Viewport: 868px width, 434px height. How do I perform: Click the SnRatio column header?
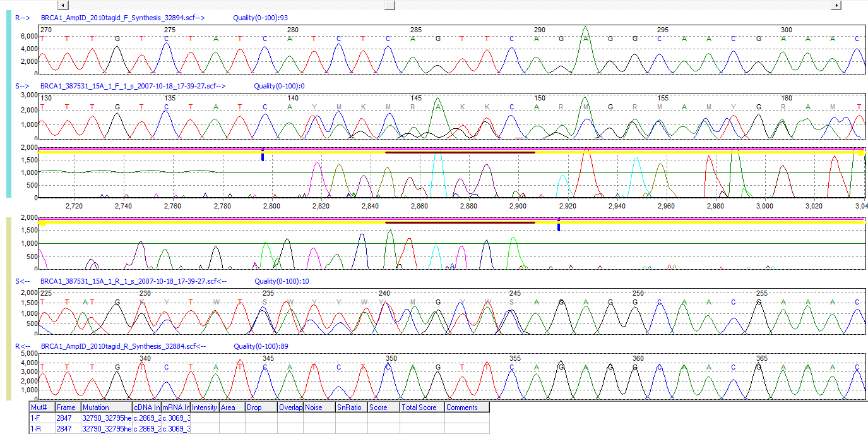352,407
